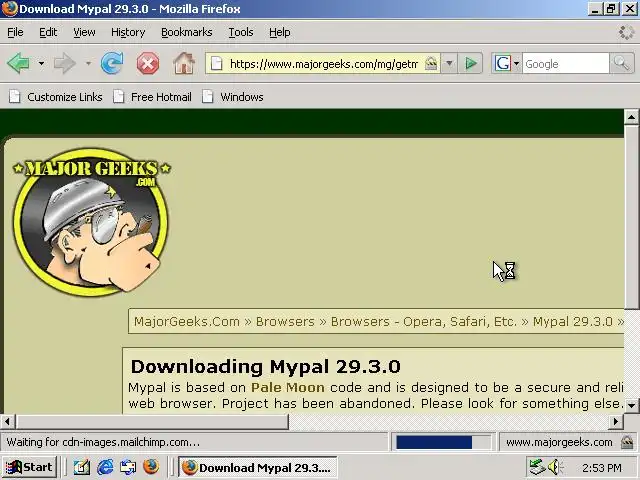Click the volume speaker tray icon
Screen dimensions: 640x480
555,467
